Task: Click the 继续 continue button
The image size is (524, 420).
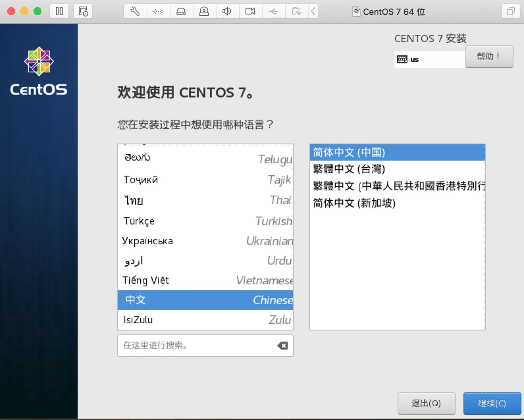Action: 492,404
